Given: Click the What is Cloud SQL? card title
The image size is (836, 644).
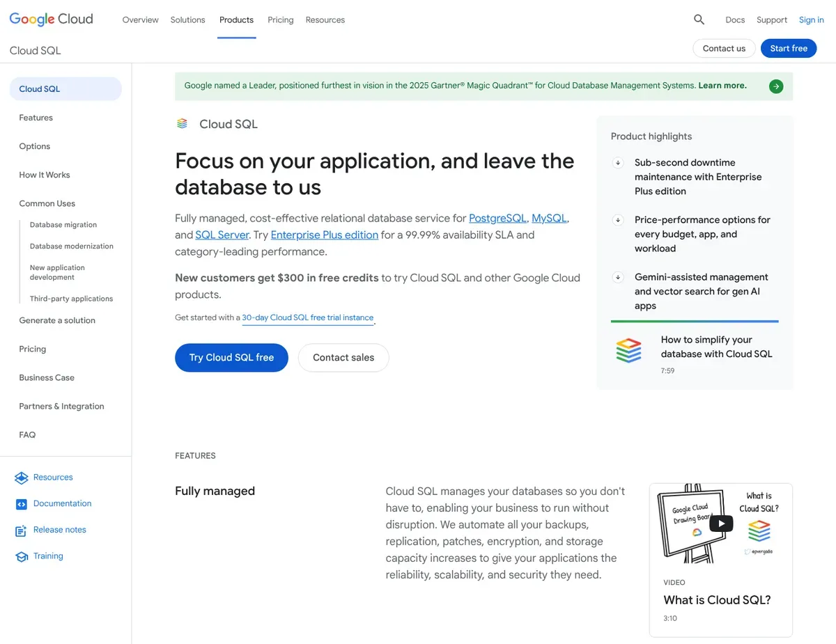Looking at the screenshot, I should 717,600.
